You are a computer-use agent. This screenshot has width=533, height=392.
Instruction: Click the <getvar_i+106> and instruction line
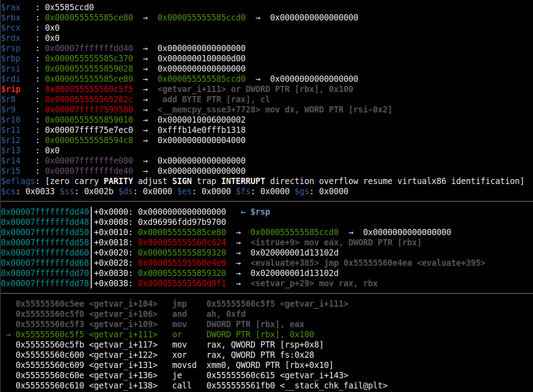(130, 314)
